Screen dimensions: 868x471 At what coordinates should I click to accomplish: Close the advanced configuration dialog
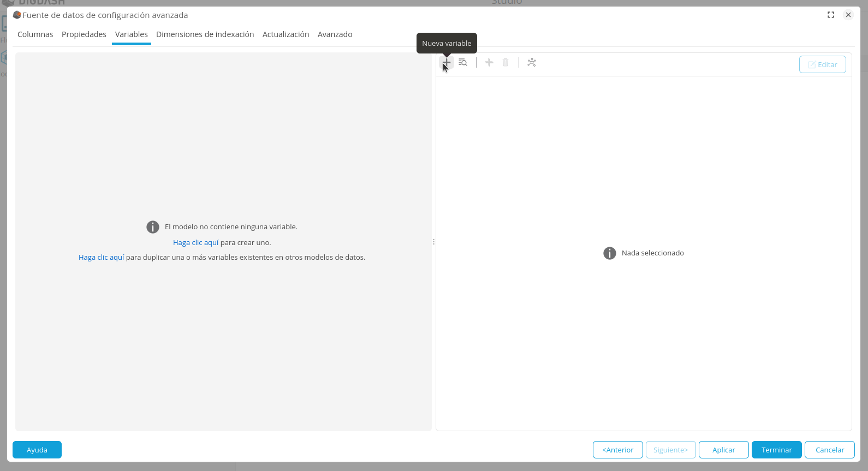(x=848, y=15)
